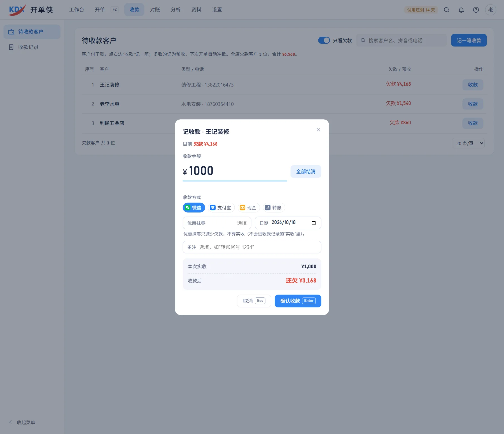Open 收款记录 in the sidebar

(32, 47)
